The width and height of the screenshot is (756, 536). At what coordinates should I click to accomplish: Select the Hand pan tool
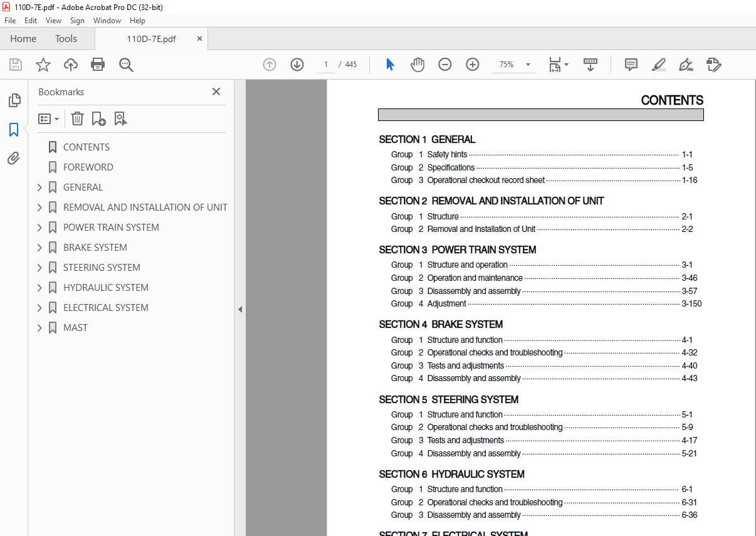point(417,65)
